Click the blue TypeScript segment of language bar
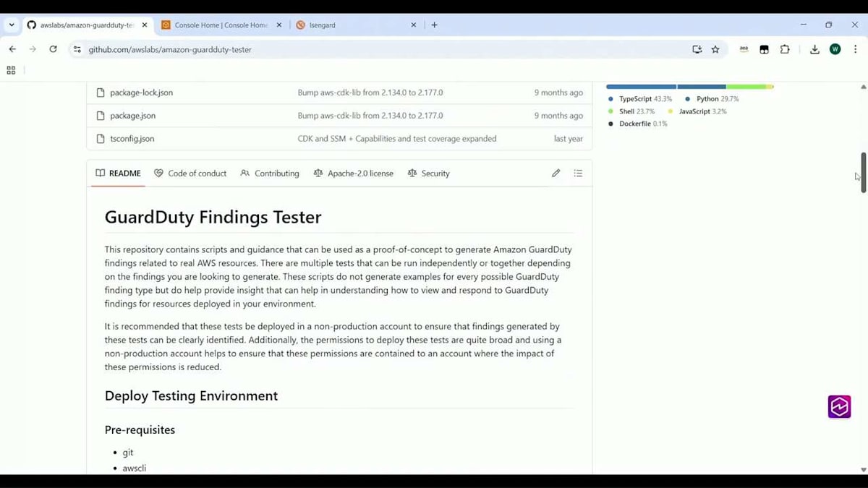 (x=641, y=87)
